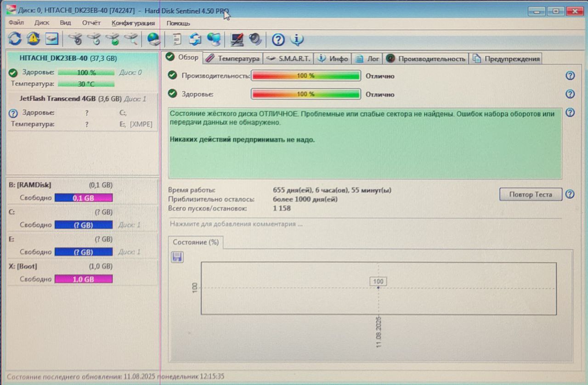Open the Предупреждения tab
This screenshot has width=588, height=385.
click(506, 58)
